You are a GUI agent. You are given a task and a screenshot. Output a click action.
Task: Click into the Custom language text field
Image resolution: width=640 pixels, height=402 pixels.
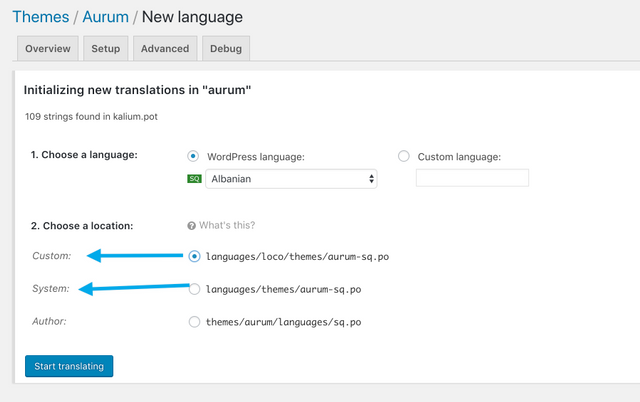(x=472, y=179)
